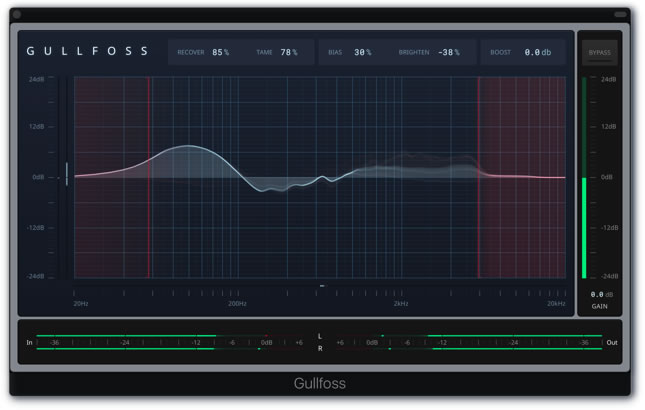The width and height of the screenshot is (645, 410).
Task: Click the left -24dB scale label
Action: [x=35, y=276]
